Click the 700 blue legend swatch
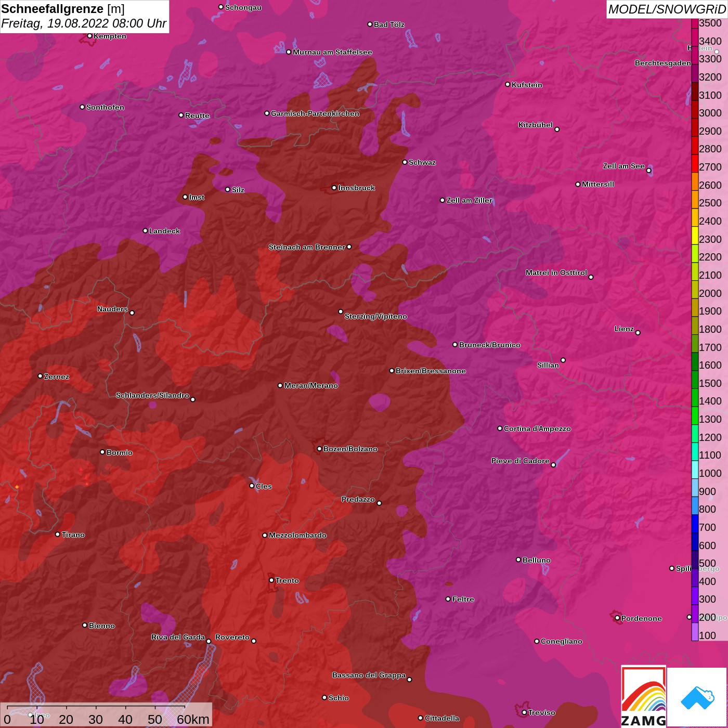Viewport: 728px width, 728px height. 695,524
